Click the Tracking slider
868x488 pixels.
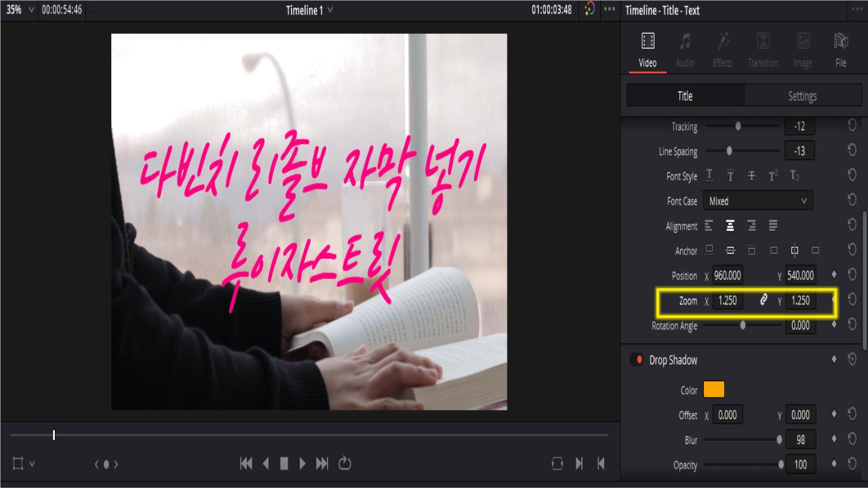pos(743,126)
